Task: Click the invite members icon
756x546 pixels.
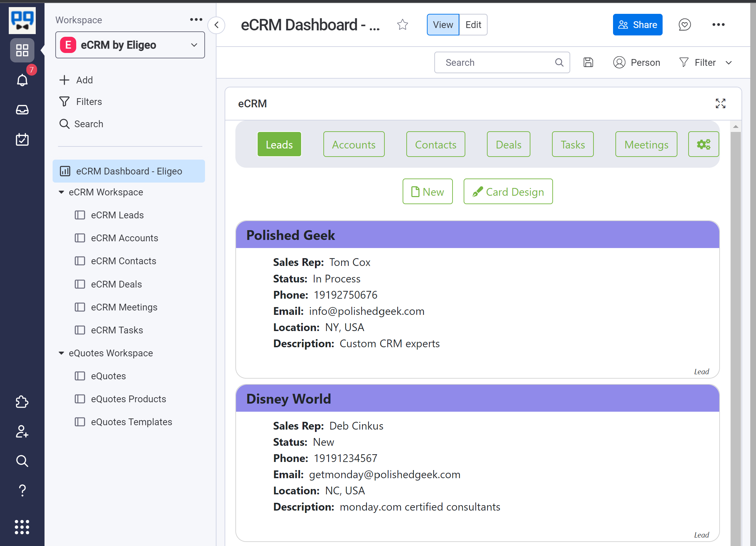Action: click(x=22, y=431)
